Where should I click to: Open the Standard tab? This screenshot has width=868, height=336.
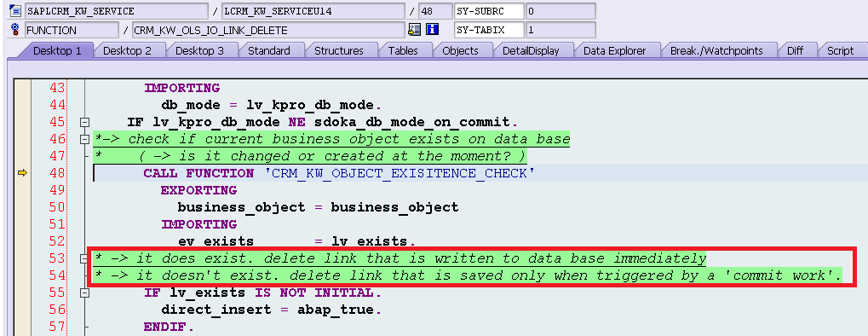pyautogui.click(x=268, y=50)
